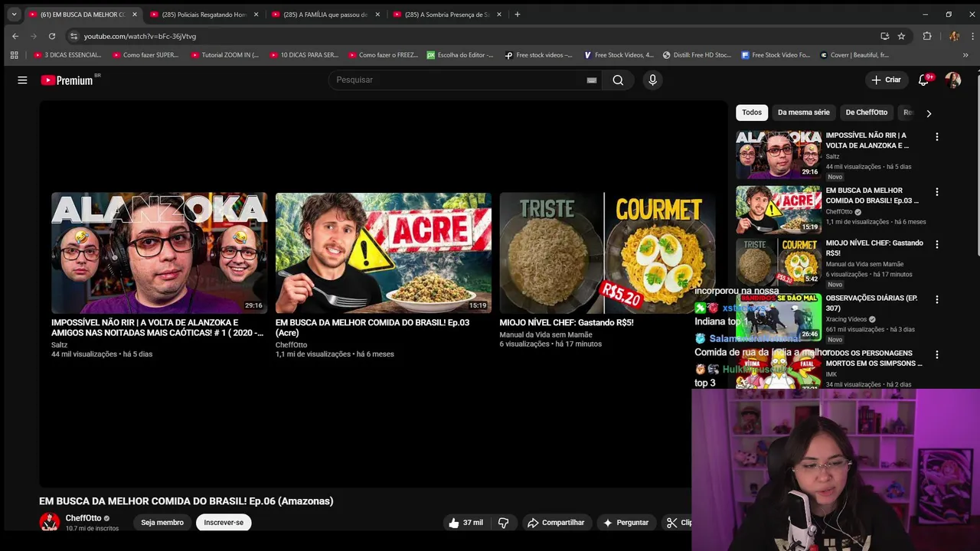The height and width of the screenshot is (551, 980).
Task: Open options for MIOJO NÍVEL CHEF sidebar video
Action: 936,245
